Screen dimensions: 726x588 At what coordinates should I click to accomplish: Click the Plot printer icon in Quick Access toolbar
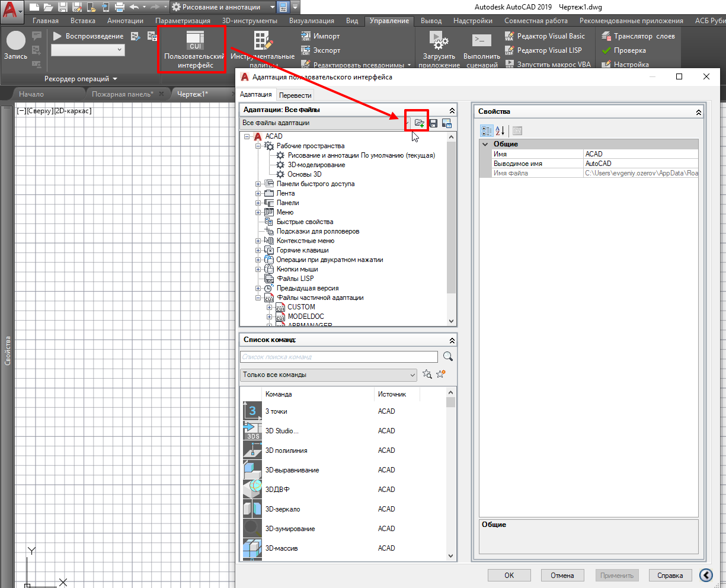(119, 7)
